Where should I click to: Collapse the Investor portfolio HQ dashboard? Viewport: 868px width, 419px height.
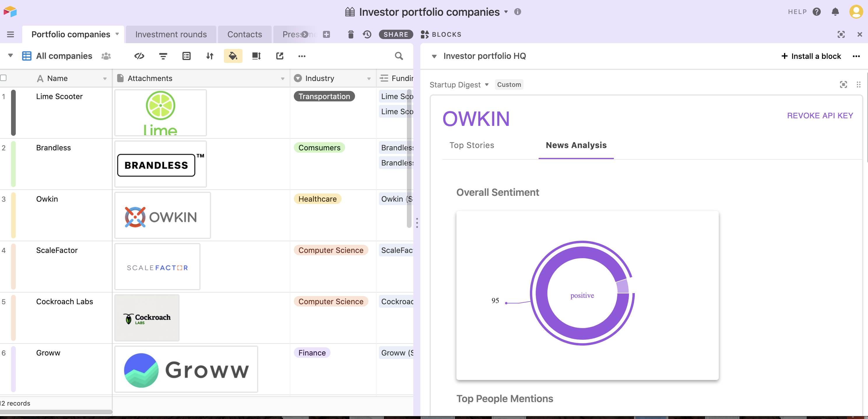[434, 56]
